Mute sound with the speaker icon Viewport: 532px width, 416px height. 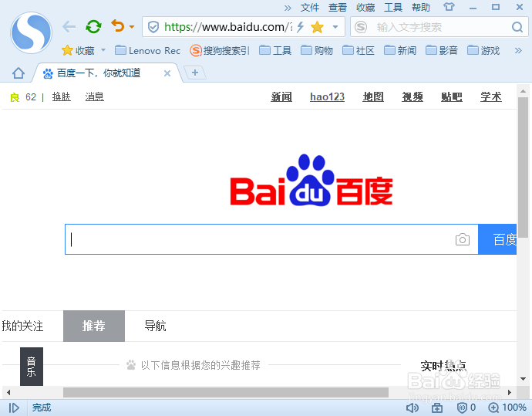[412, 408]
